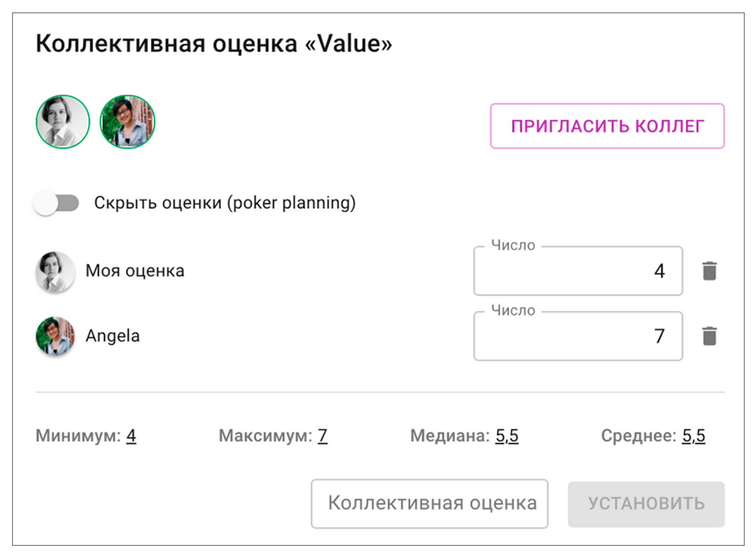Click first participant avatar with green ring
This screenshot has width=756, height=559.
63,122
